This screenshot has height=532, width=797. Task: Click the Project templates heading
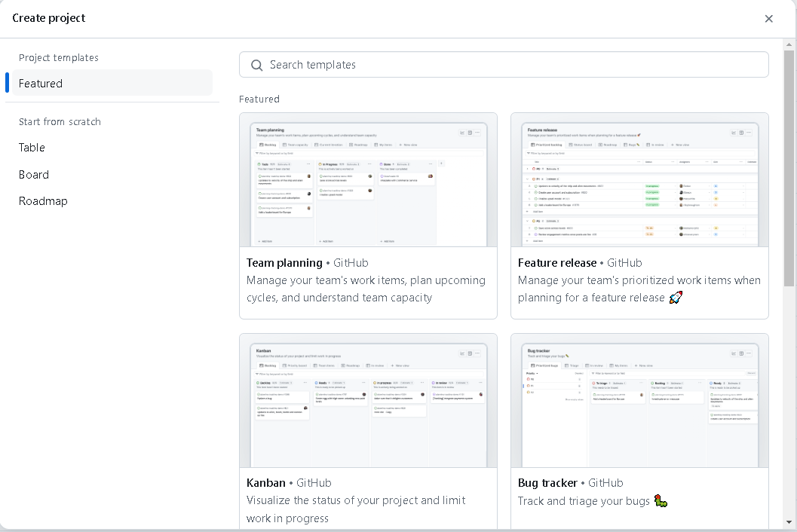59,57
